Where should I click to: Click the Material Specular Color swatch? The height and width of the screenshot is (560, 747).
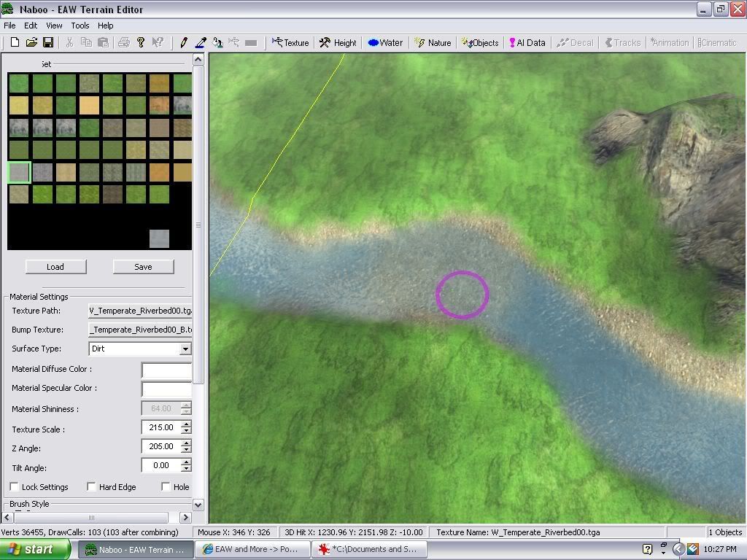166,389
